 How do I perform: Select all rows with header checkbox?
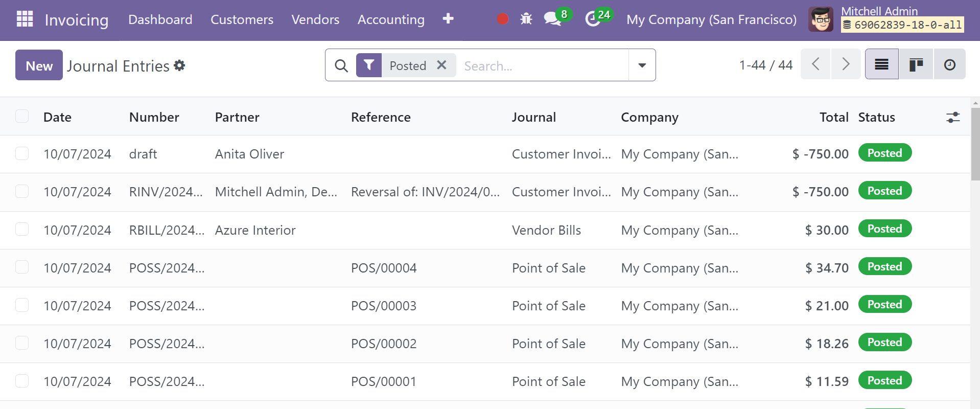(x=22, y=117)
